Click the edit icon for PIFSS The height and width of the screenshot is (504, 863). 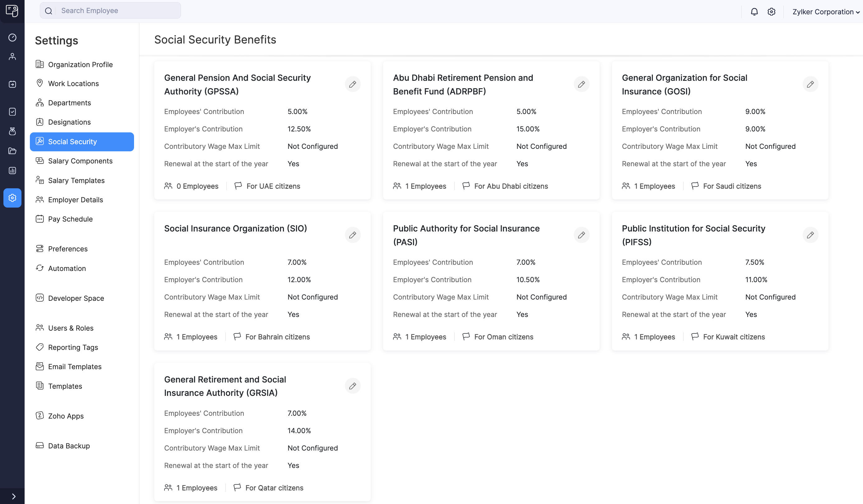click(x=810, y=235)
